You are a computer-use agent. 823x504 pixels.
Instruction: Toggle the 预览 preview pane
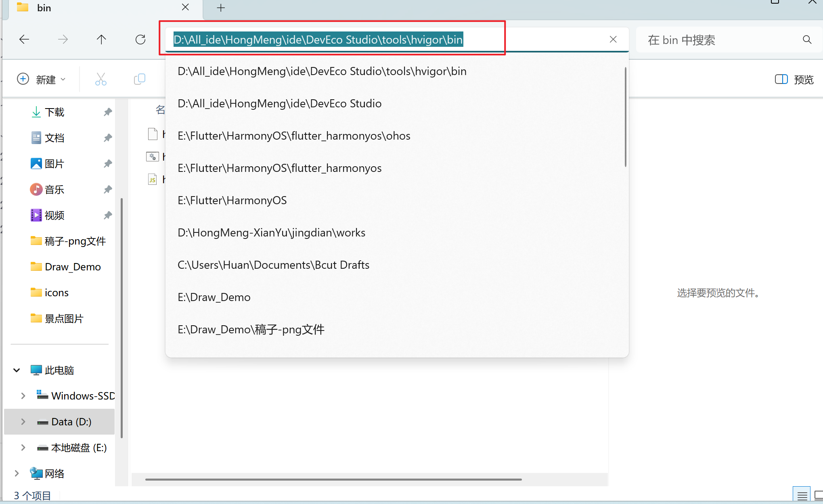click(x=794, y=79)
